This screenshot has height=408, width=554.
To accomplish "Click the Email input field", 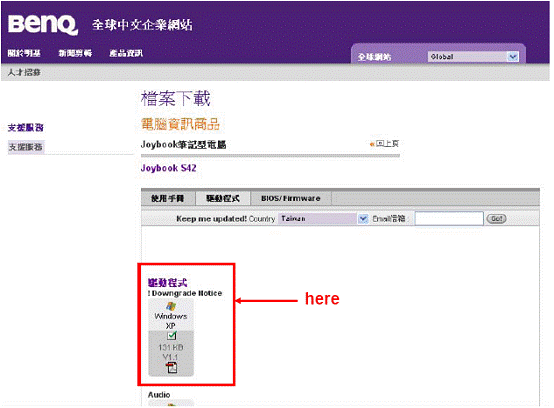I will (449, 218).
